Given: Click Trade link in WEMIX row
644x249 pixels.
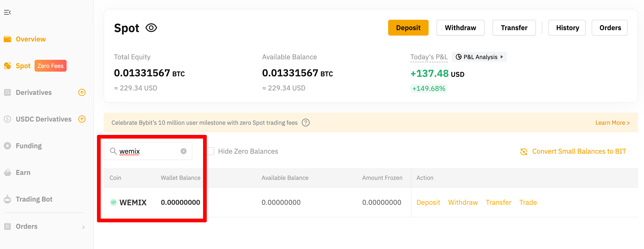Looking at the screenshot, I should pyautogui.click(x=528, y=203).
